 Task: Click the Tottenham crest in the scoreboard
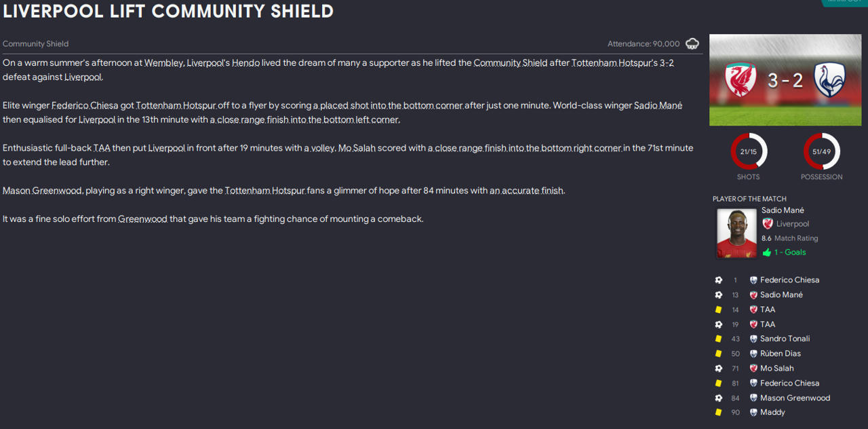(x=829, y=80)
